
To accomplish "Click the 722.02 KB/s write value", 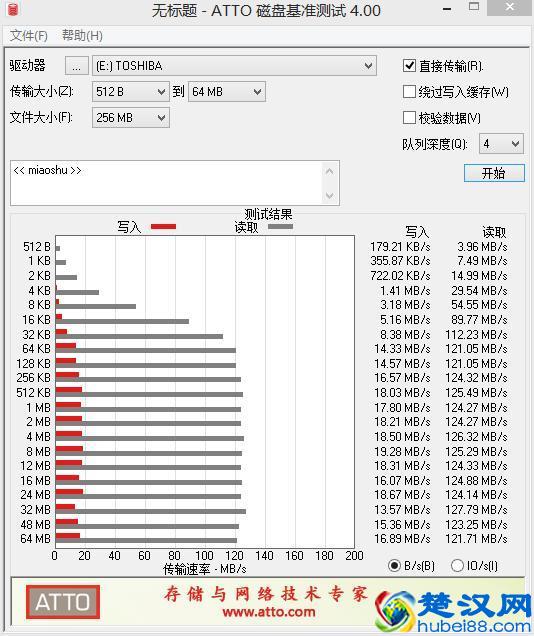I will 400,276.
